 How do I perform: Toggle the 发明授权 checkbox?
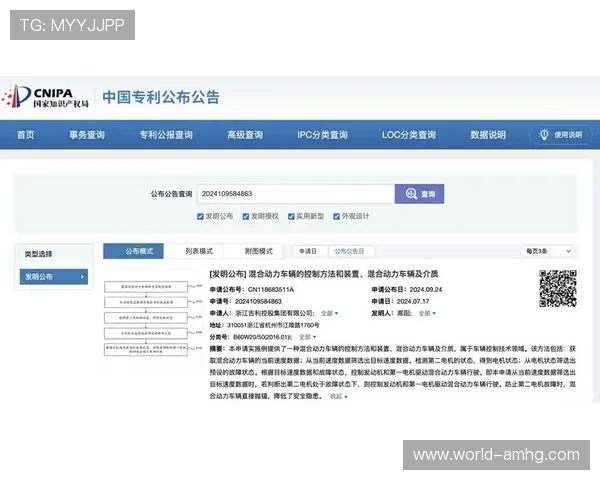[x=246, y=217]
